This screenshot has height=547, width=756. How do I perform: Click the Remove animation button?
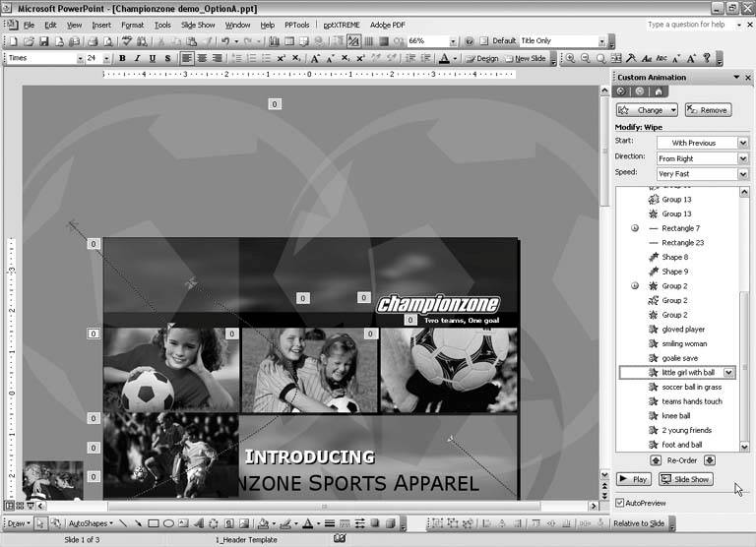tap(709, 110)
